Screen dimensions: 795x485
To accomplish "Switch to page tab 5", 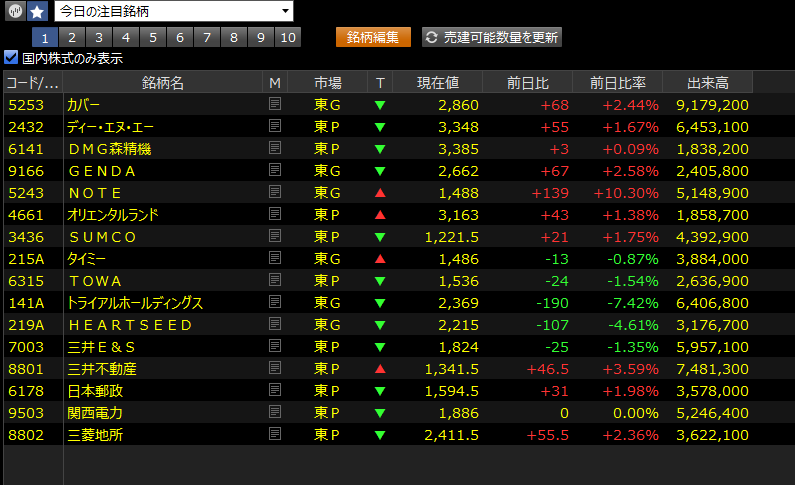I will (x=153, y=38).
